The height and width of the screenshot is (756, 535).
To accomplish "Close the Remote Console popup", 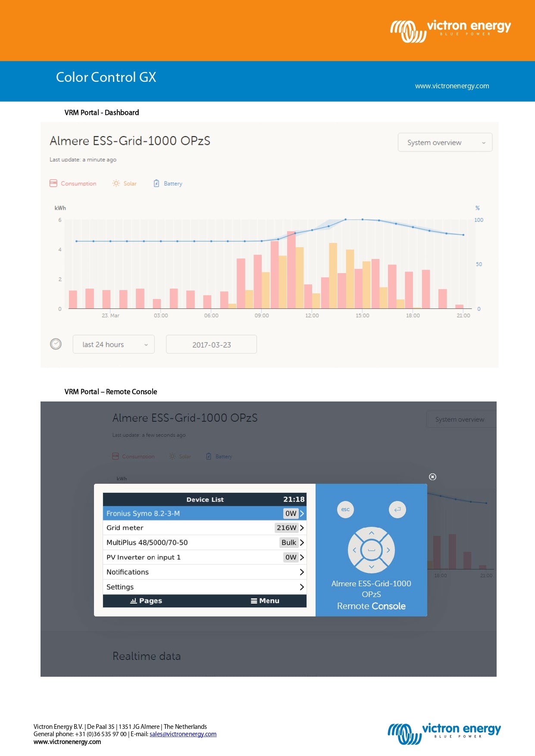I will (432, 477).
